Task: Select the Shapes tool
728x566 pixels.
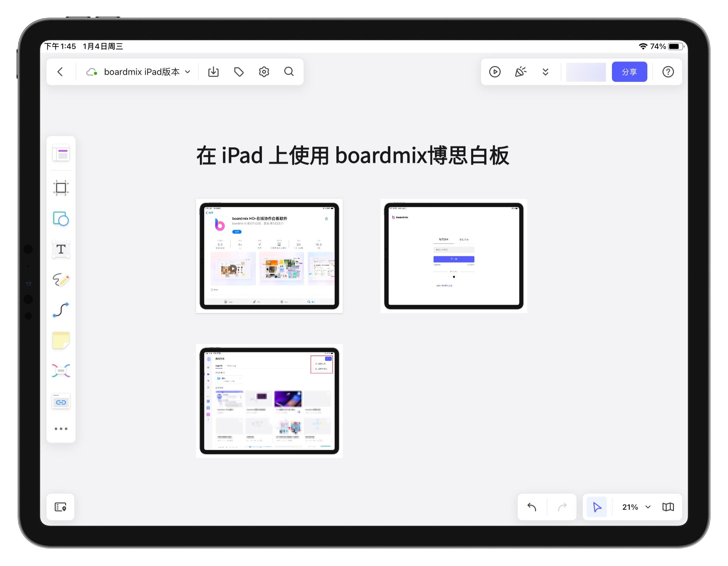Action: click(60, 219)
